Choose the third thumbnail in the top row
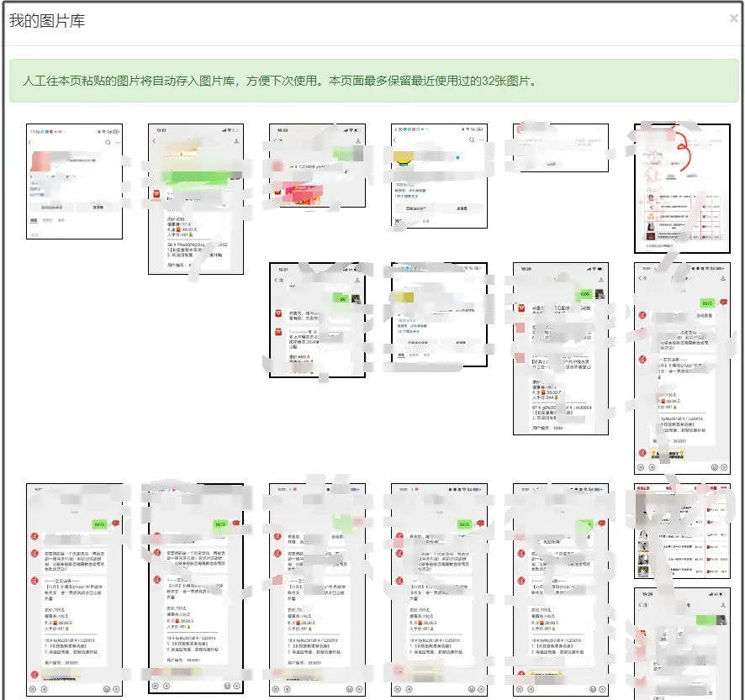The image size is (745, 700). click(x=317, y=178)
